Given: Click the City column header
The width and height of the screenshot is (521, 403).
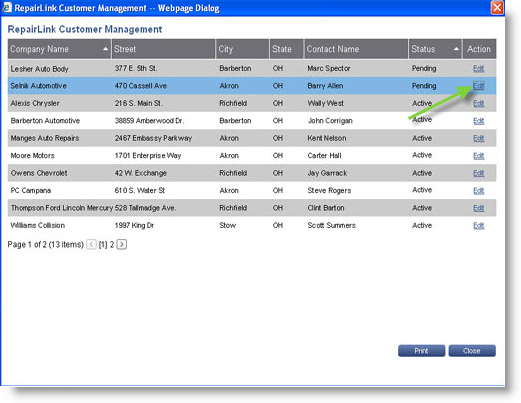Looking at the screenshot, I should click(242, 49).
